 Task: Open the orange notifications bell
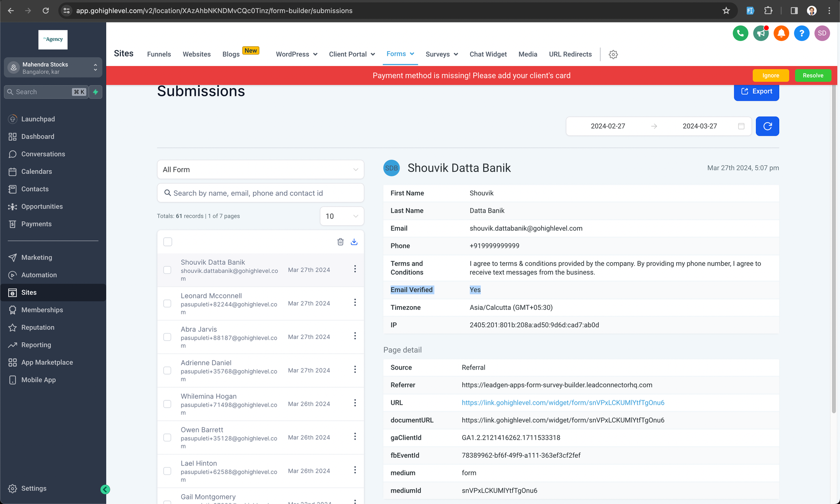[781, 33]
